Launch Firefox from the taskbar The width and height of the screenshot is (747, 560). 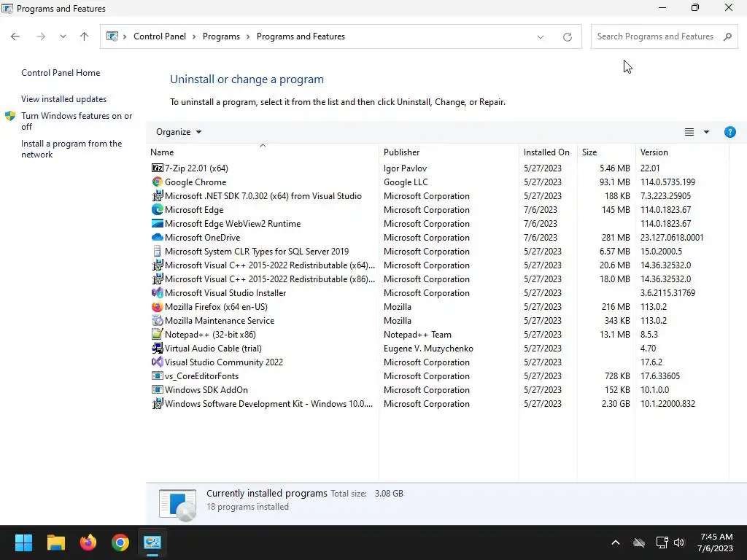88,542
